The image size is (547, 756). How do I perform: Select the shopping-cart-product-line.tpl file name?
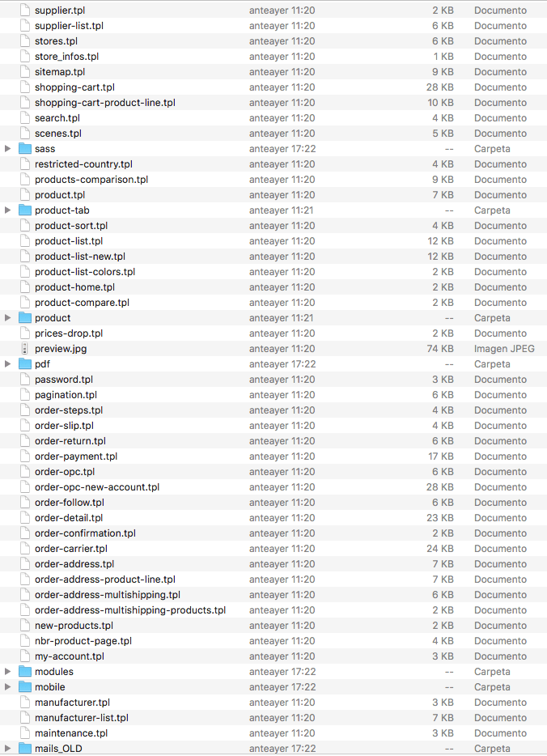coord(105,103)
